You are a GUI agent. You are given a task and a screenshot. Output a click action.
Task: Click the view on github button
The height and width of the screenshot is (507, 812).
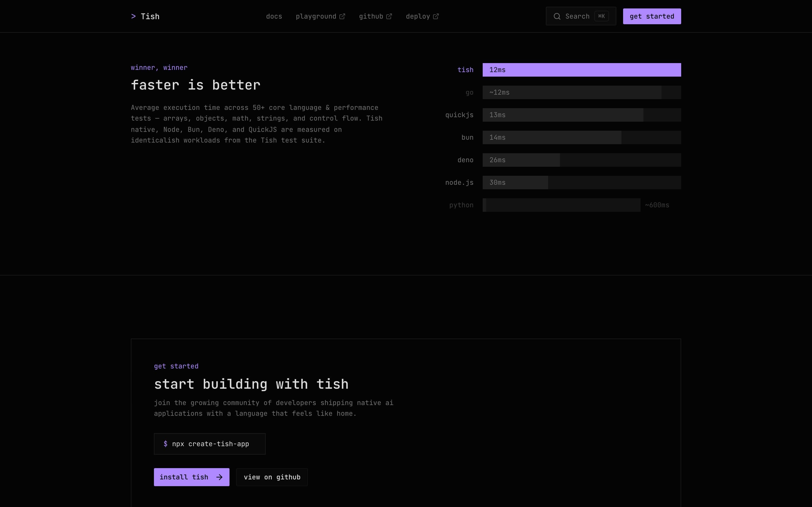tap(272, 477)
